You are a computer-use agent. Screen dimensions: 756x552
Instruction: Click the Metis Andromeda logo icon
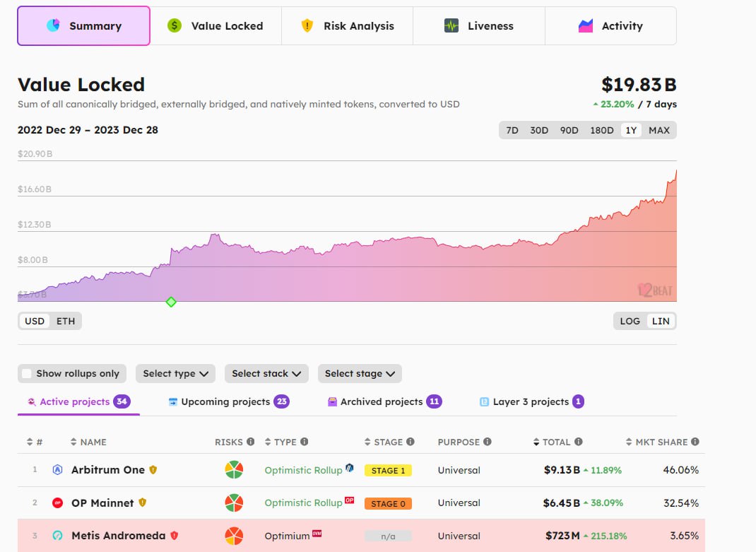coord(57,536)
